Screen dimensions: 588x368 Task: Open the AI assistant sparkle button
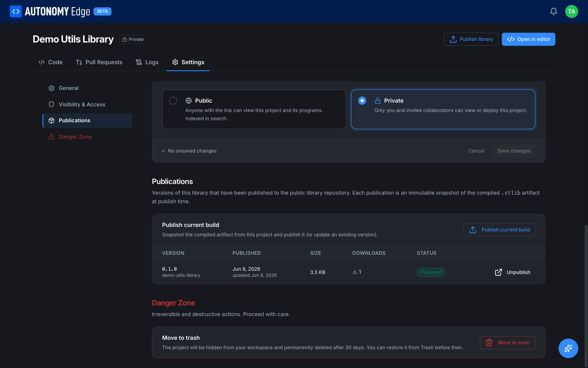point(568,348)
